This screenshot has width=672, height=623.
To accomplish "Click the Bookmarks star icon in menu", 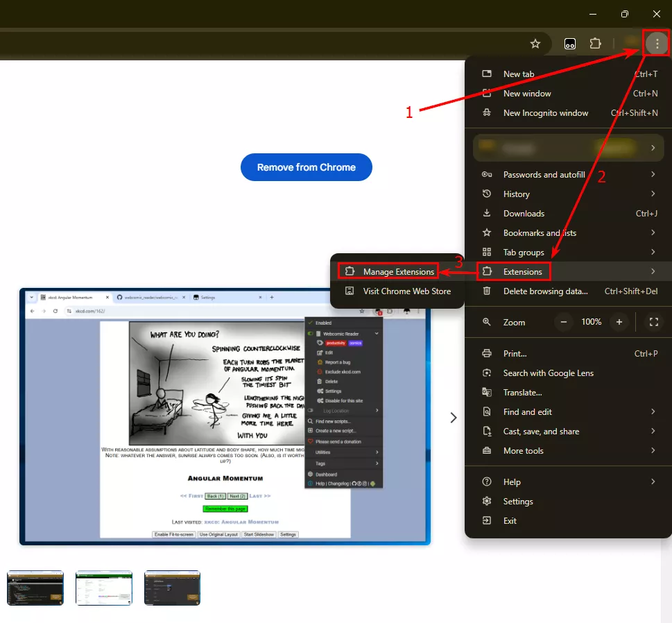I will pos(486,232).
